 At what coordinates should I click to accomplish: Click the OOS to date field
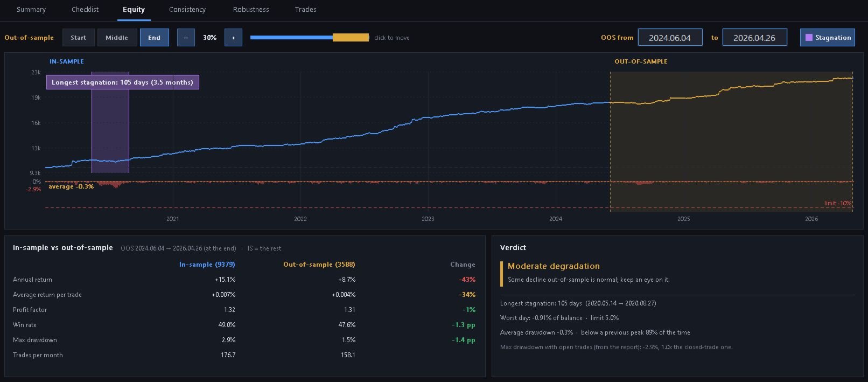pos(754,38)
